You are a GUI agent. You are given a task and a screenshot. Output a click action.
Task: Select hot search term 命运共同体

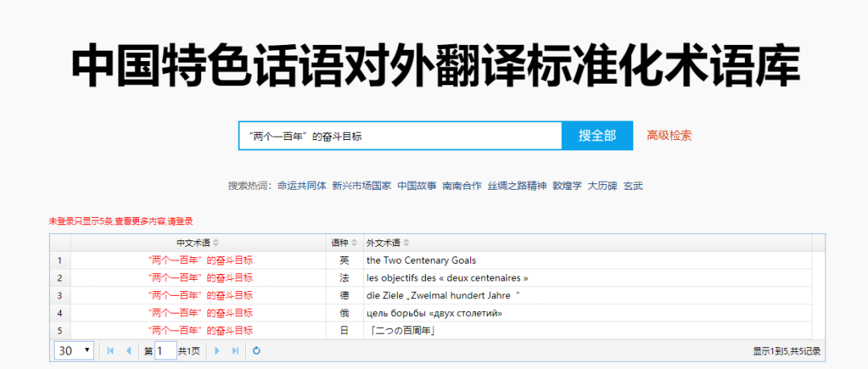click(x=301, y=186)
